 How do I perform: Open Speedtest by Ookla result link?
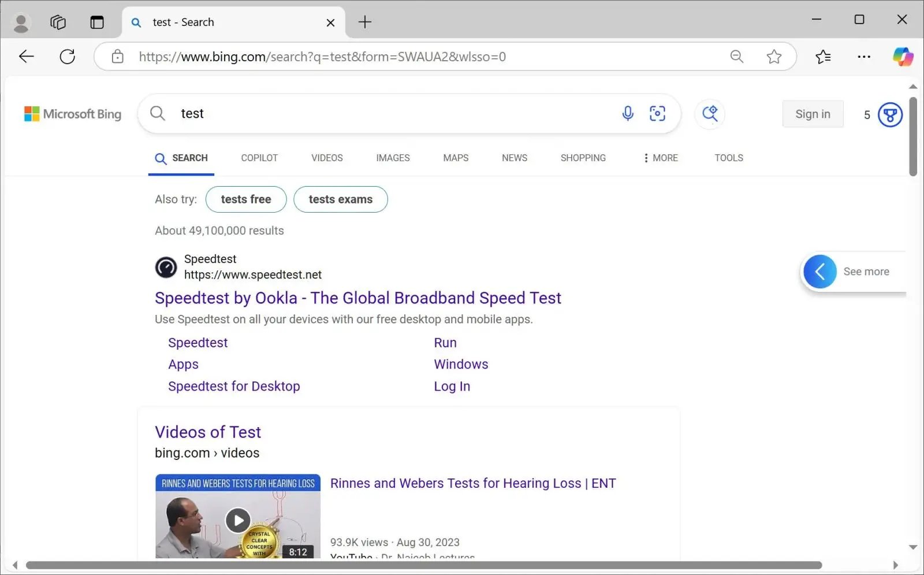pyautogui.click(x=357, y=298)
